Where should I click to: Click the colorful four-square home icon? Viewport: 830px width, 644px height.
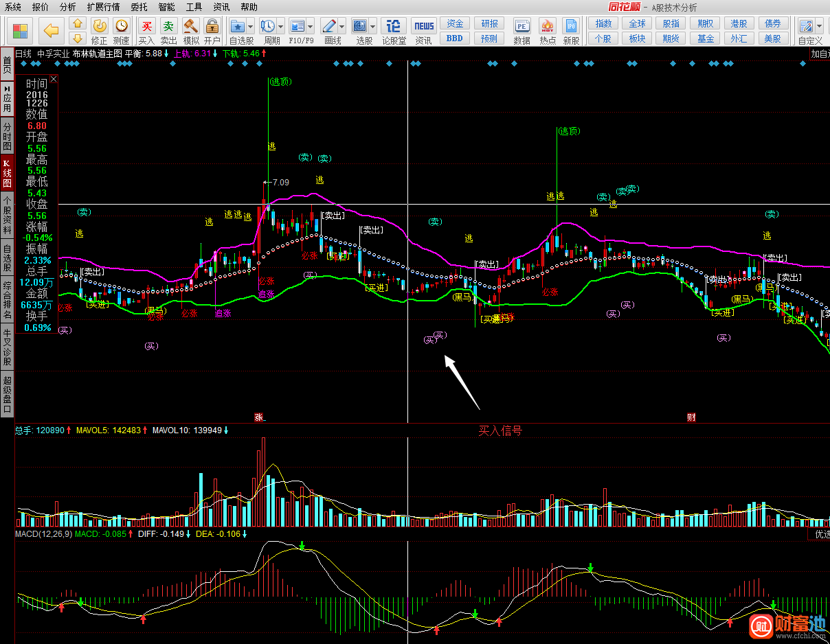pyautogui.click(x=21, y=31)
